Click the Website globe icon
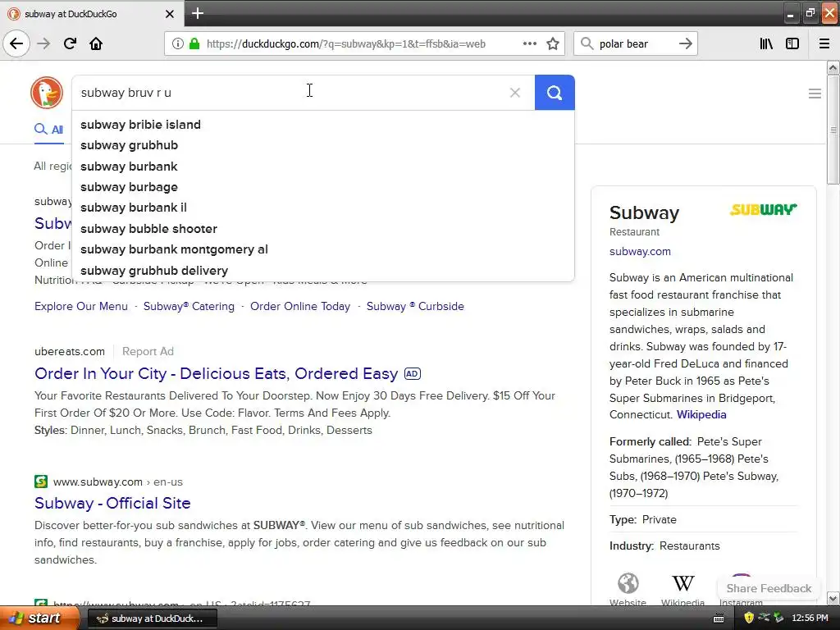This screenshot has width=840, height=630. pos(628,583)
